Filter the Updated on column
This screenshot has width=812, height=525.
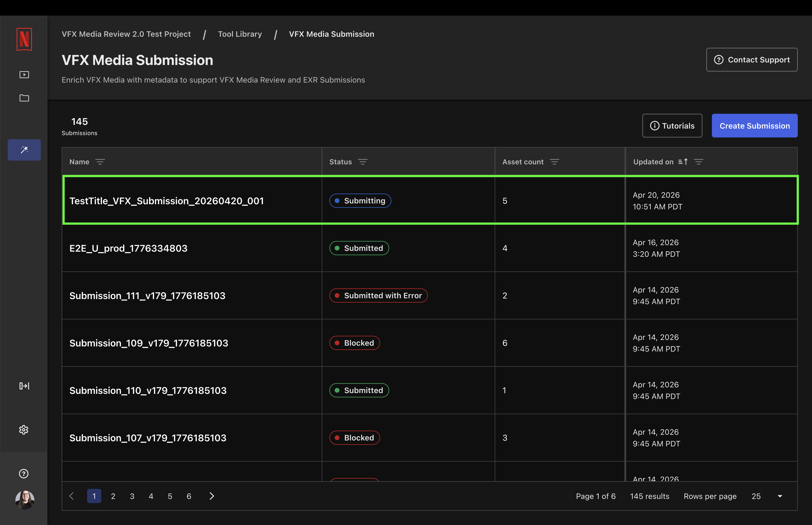(698, 162)
